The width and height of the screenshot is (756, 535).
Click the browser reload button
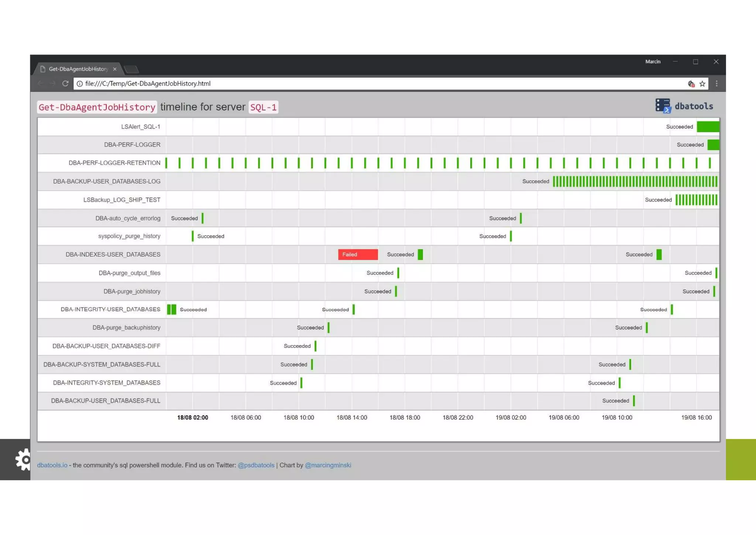pyautogui.click(x=65, y=84)
